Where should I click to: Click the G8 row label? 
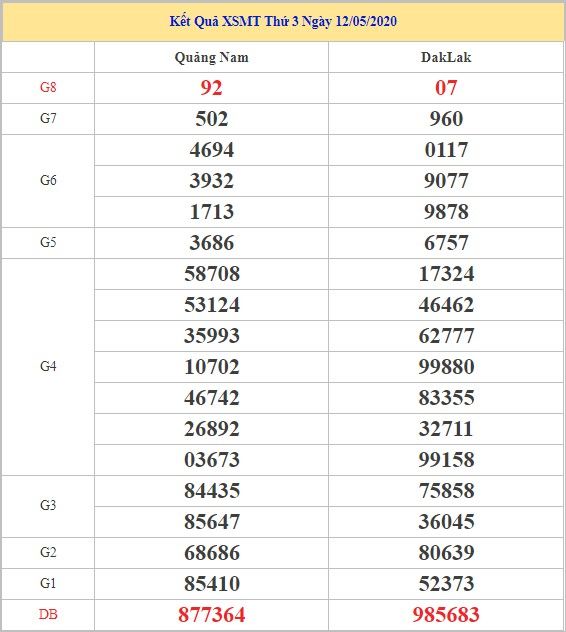pos(48,87)
